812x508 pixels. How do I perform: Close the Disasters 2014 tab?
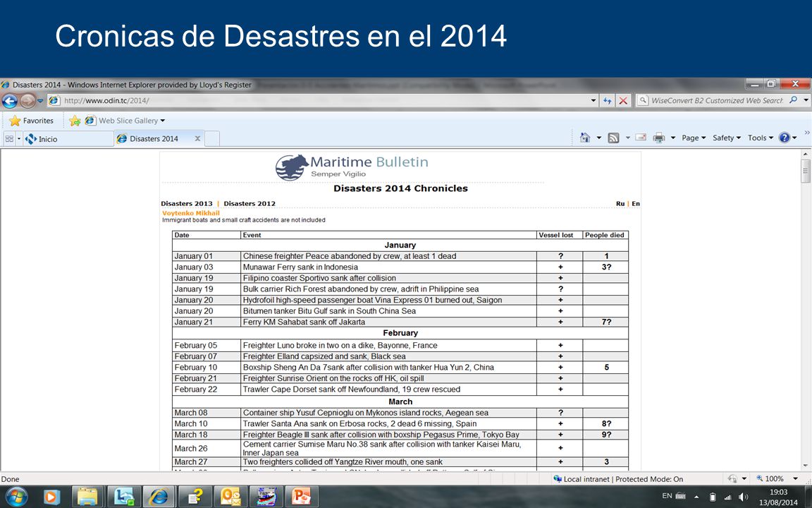pos(197,138)
